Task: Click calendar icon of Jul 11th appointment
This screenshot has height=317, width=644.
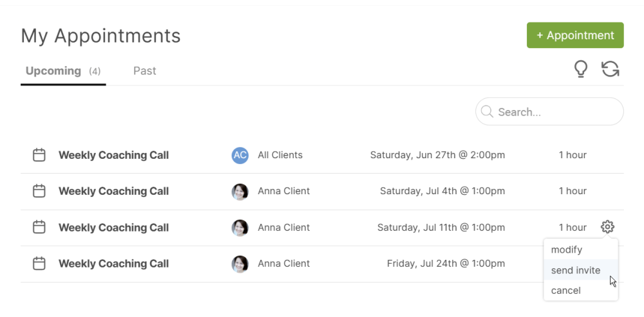Action: [39, 227]
